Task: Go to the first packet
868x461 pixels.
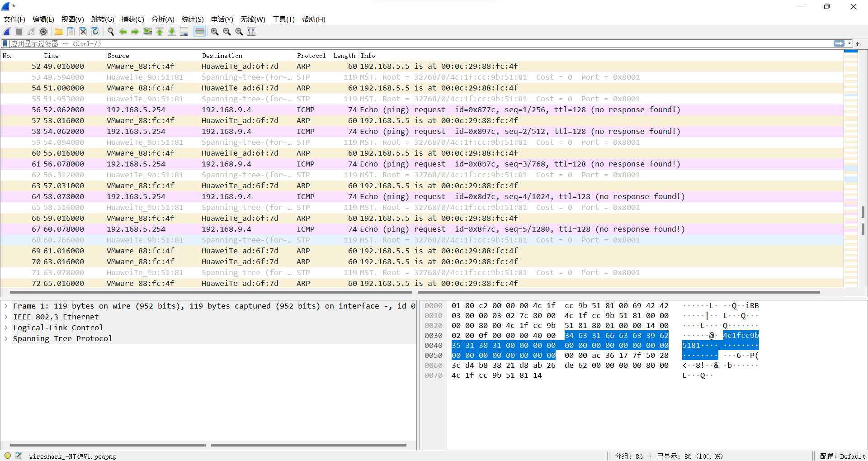Action: pos(160,32)
